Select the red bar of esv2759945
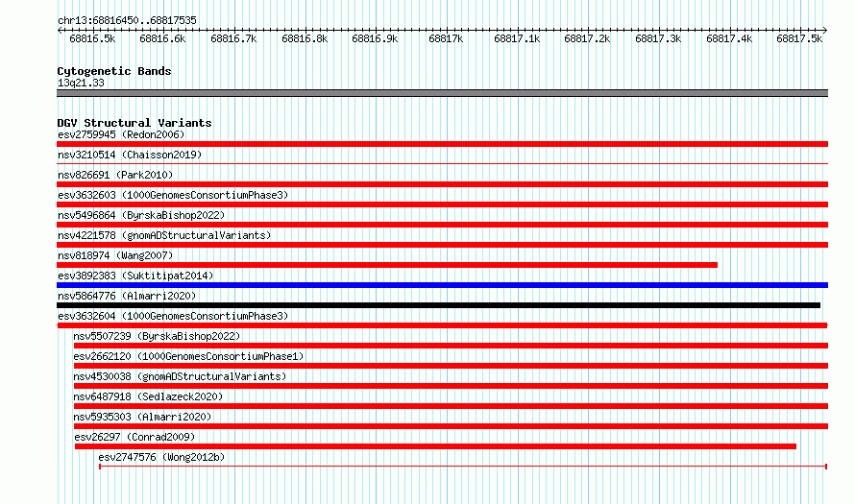 [x=442, y=144]
